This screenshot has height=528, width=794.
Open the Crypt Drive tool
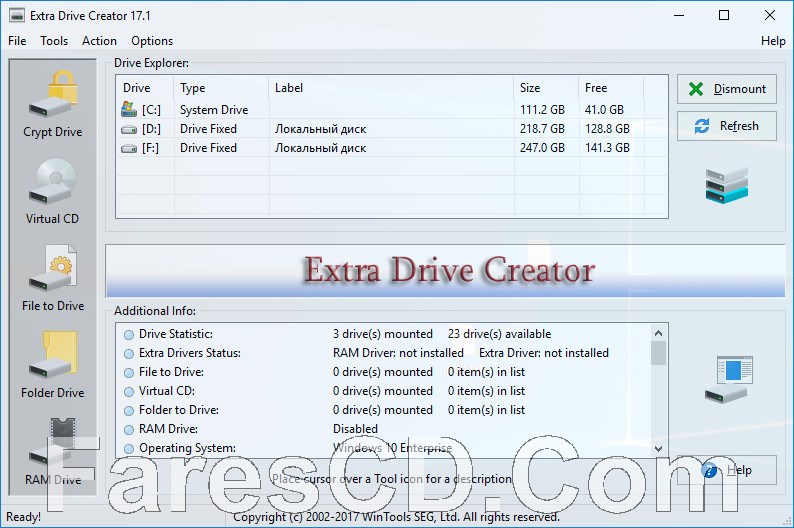pyautogui.click(x=53, y=104)
